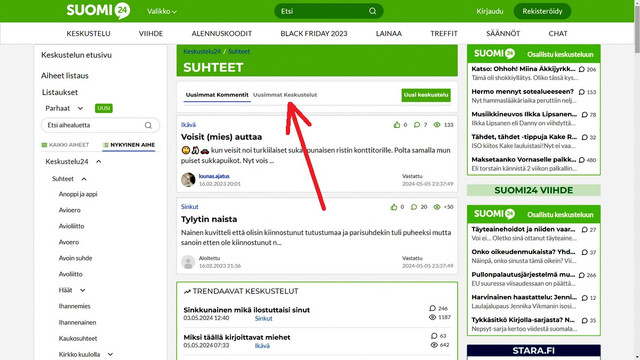This screenshot has width=640, height=360.
Task: Expand the Parhaat listing dropdown
Action: 80,108
